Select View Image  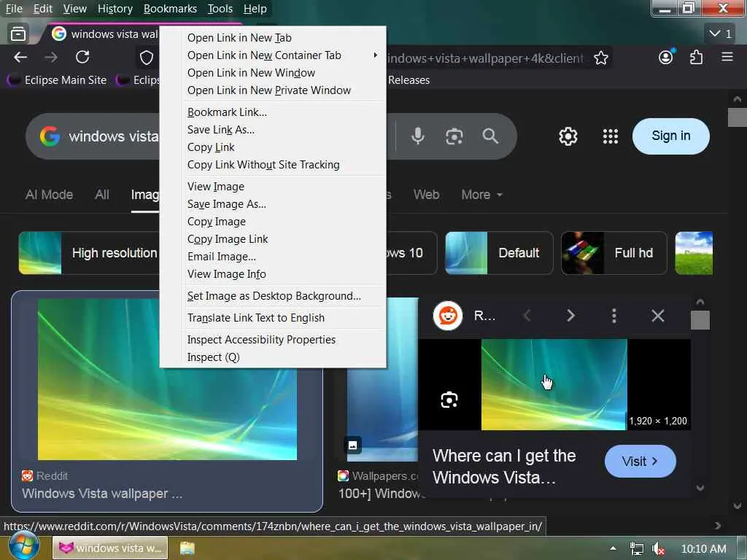pyautogui.click(x=273, y=187)
